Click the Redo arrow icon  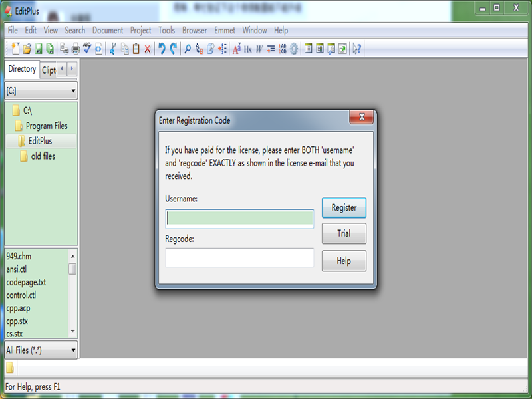[174, 49]
